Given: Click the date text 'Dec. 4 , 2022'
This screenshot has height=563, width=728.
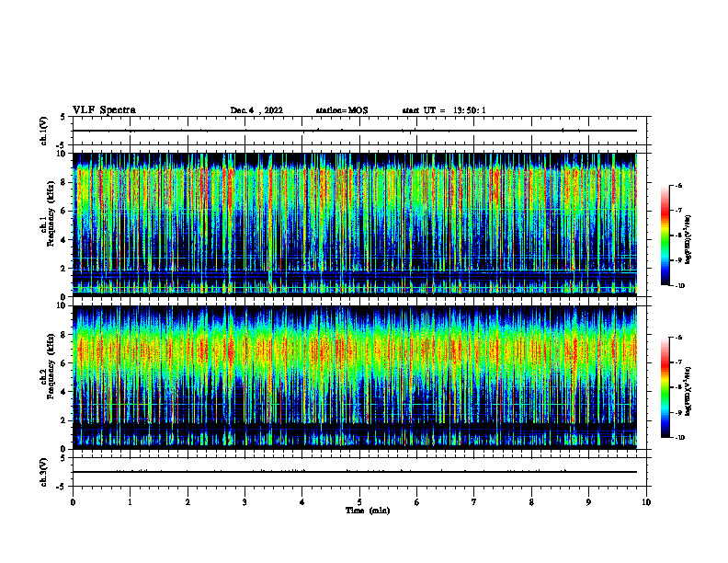Looking at the screenshot, I should [256, 110].
